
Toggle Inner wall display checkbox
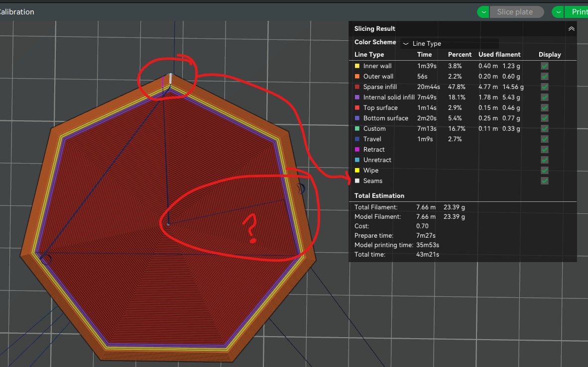[545, 66]
